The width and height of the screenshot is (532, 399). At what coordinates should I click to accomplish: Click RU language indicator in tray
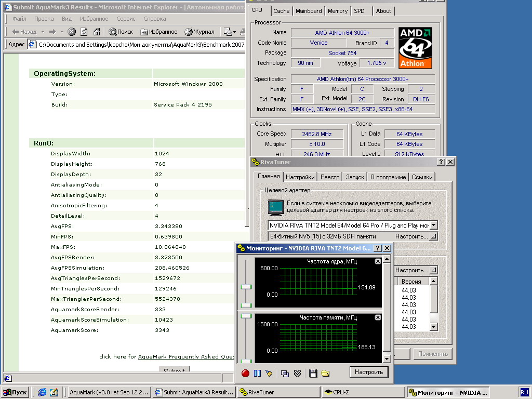pos(524,393)
